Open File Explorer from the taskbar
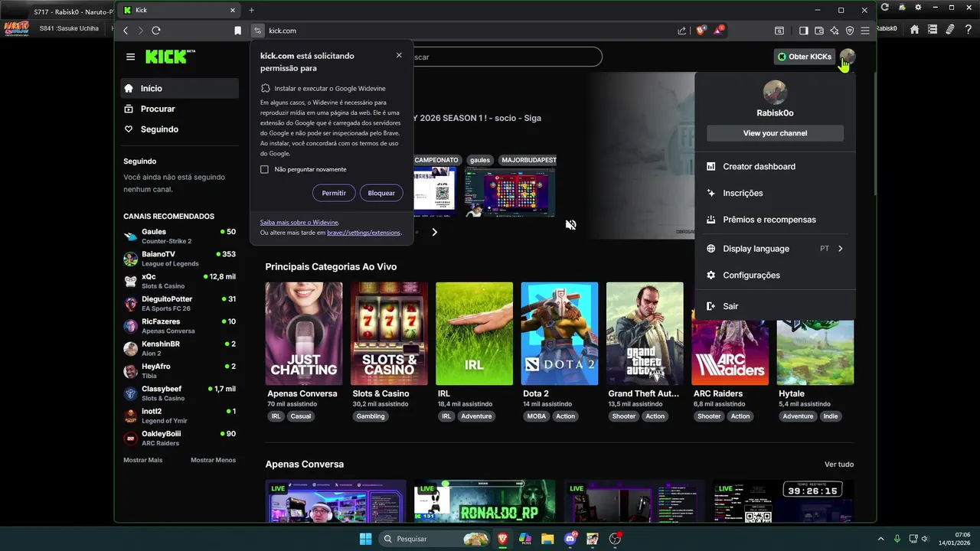 (x=547, y=539)
